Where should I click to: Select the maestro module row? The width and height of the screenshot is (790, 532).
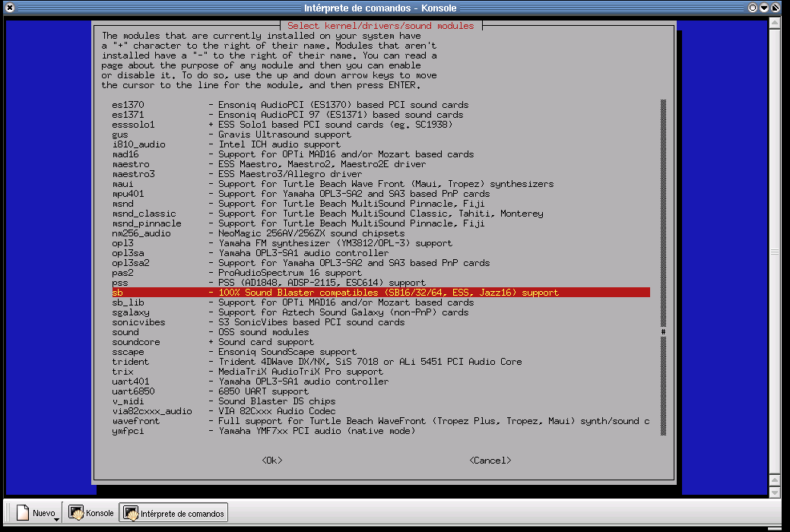click(381, 164)
